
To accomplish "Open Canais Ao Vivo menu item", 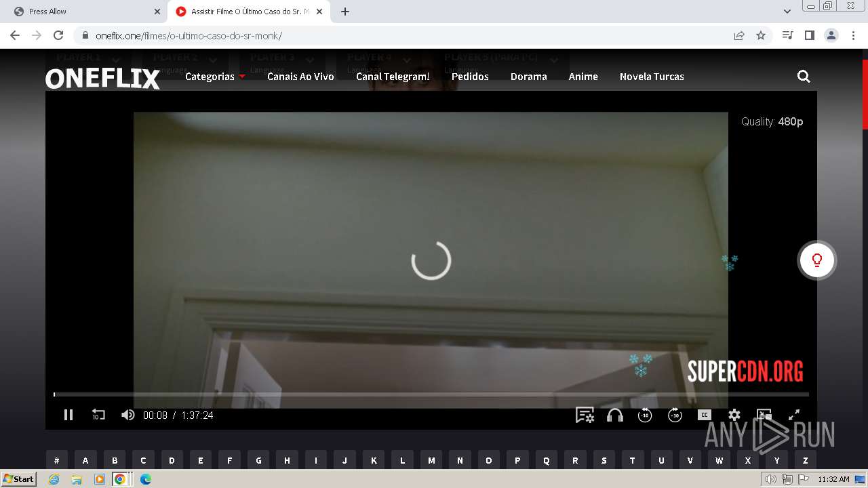I will click(300, 77).
